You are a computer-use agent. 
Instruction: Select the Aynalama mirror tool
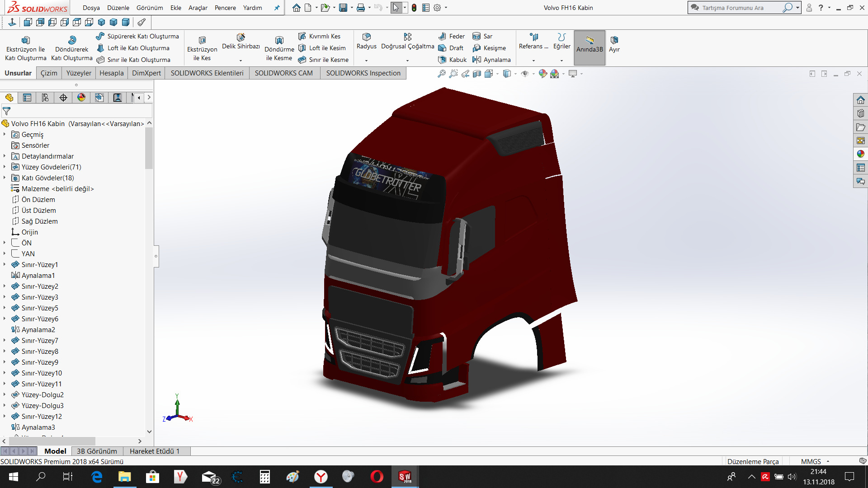491,60
